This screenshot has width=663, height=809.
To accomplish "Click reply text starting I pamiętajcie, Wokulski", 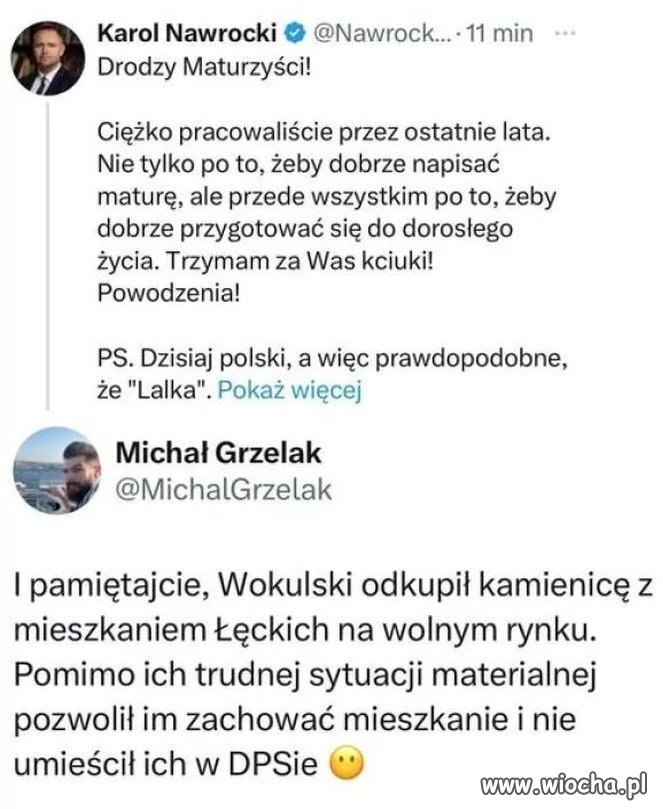I will (x=333, y=675).
